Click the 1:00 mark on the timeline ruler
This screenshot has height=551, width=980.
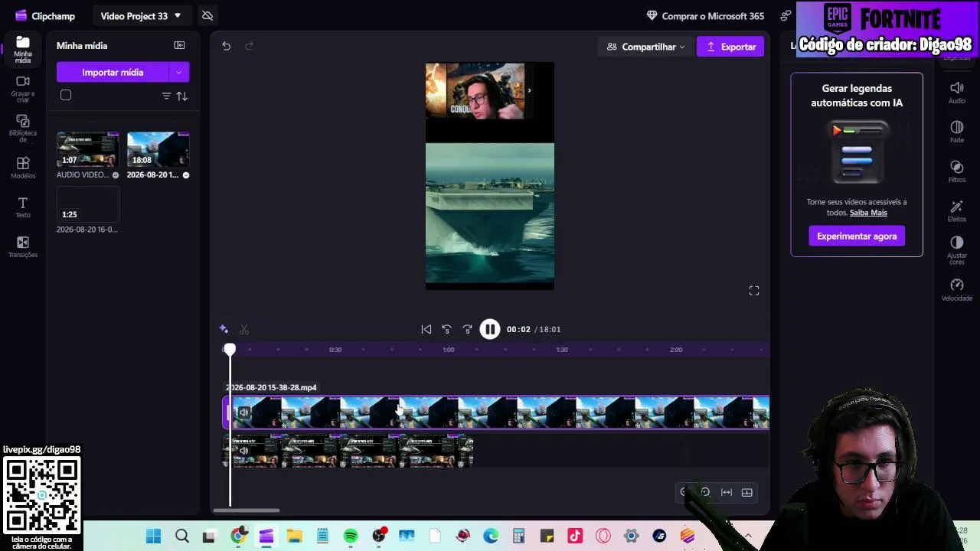[x=449, y=350]
